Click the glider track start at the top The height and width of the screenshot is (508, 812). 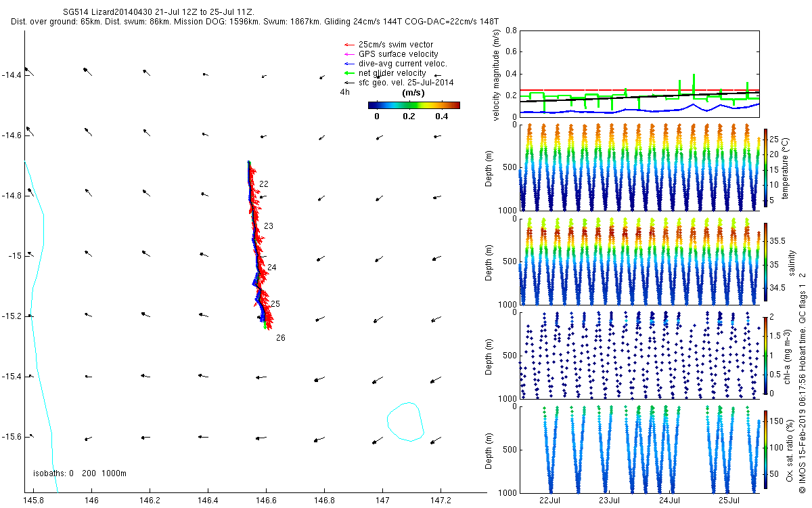pyautogui.click(x=249, y=163)
